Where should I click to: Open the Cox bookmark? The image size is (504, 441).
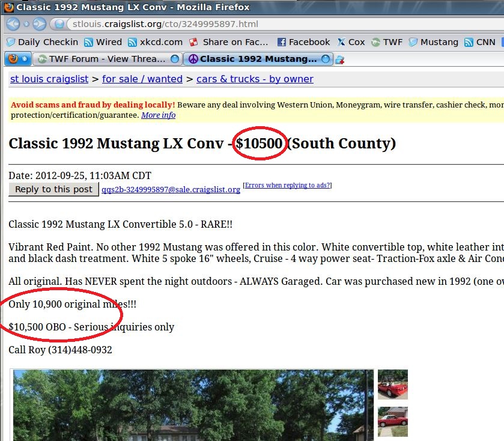coord(351,42)
